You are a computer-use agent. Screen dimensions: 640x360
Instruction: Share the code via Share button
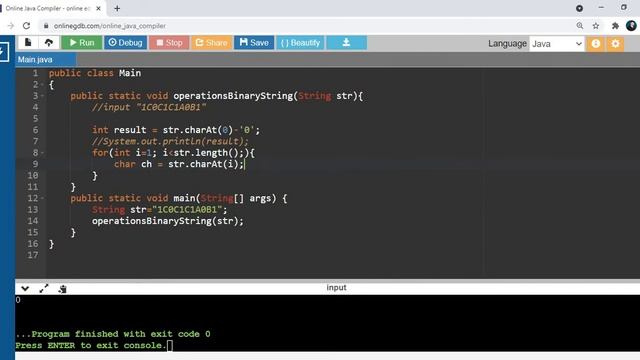click(211, 42)
